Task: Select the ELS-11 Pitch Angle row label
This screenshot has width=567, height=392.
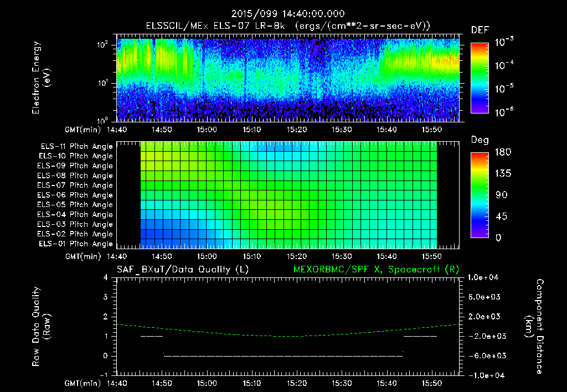Action: click(x=76, y=147)
